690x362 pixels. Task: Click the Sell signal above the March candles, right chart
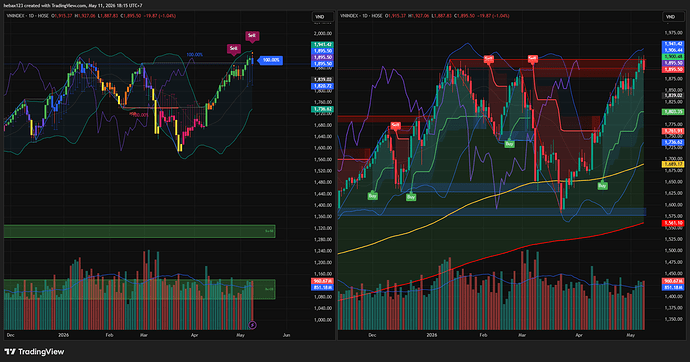pyautogui.click(x=532, y=59)
